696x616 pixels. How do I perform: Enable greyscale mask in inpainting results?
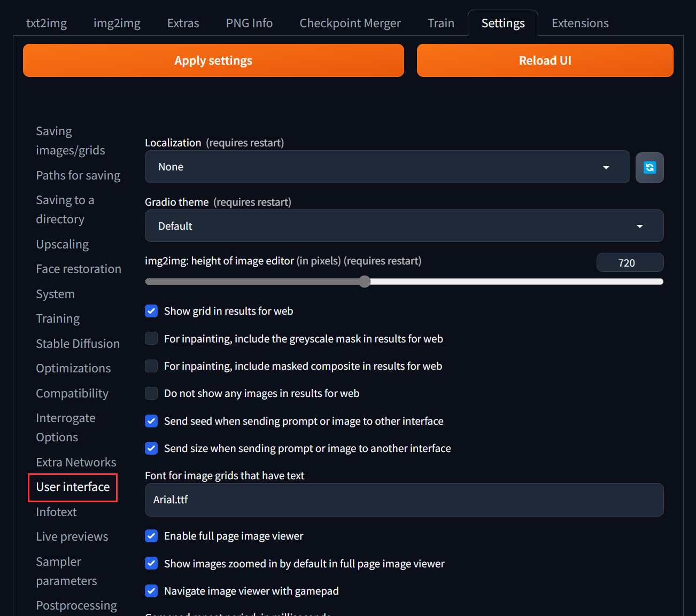[x=151, y=338]
